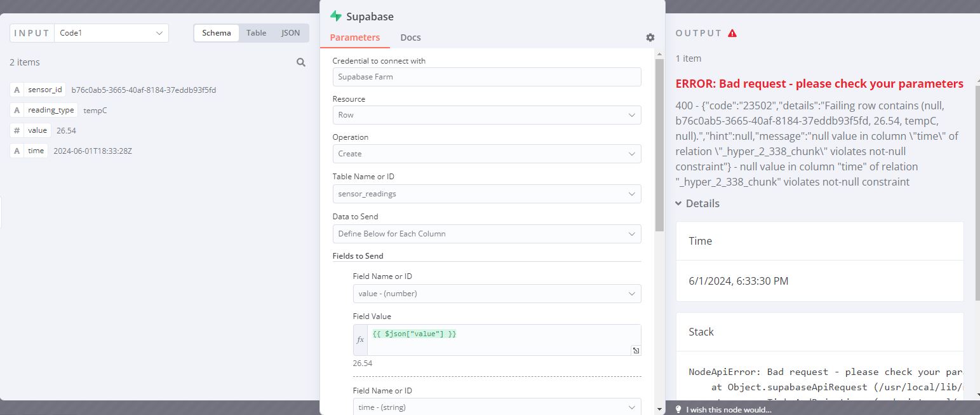
Task: Click the search icon in the input panel
Action: [x=301, y=62]
